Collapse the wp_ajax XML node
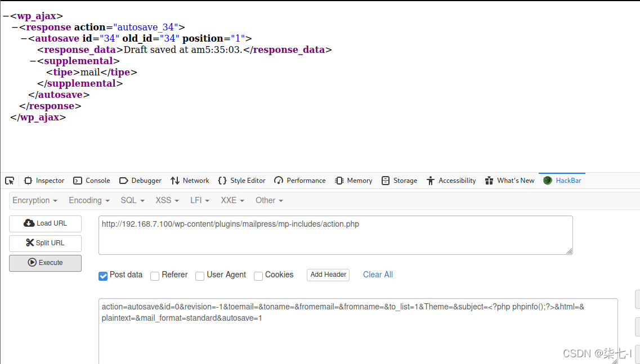The height and width of the screenshot is (364, 640). [6, 16]
